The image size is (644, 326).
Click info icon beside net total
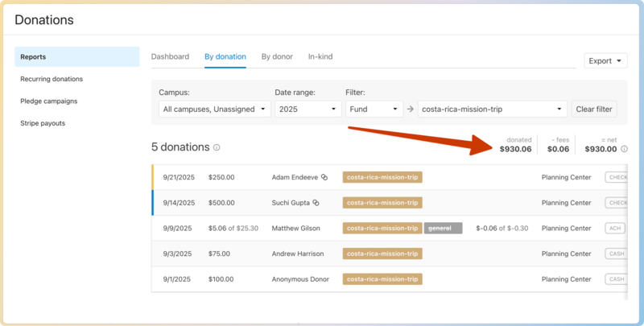click(624, 149)
